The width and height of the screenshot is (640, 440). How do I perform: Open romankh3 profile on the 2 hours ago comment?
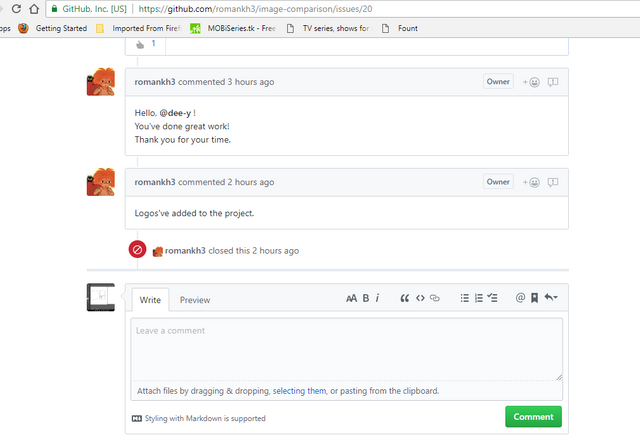point(155,182)
